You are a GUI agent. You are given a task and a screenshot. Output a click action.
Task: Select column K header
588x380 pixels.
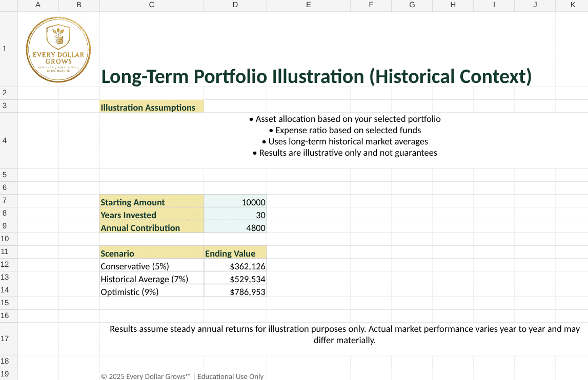click(572, 5)
